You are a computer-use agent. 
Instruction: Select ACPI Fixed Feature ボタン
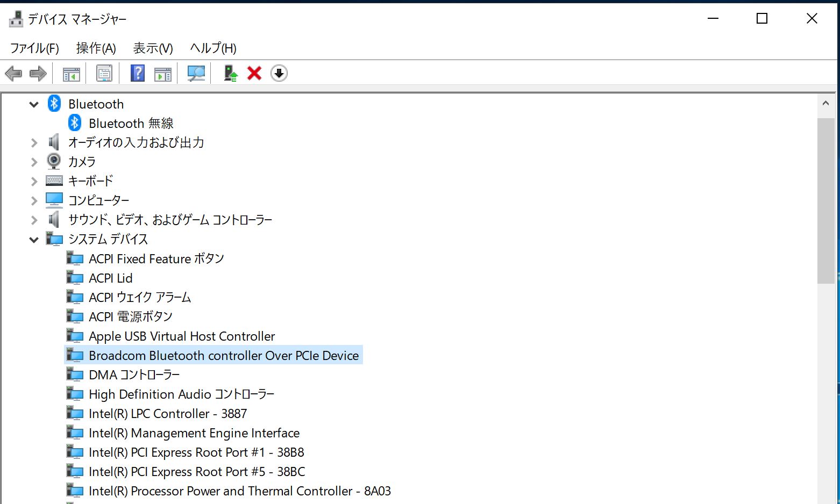(x=156, y=258)
